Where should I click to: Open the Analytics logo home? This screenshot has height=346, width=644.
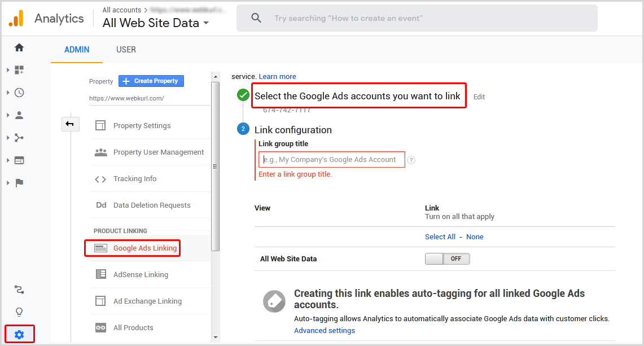pyautogui.click(x=16, y=19)
